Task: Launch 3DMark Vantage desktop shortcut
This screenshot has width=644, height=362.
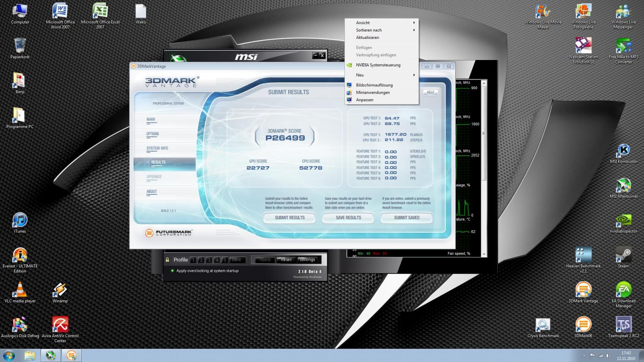Action: 583,293
